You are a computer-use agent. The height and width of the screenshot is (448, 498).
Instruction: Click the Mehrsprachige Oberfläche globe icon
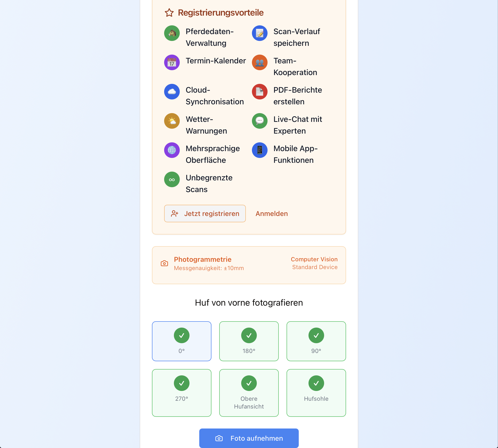click(x=172, y=150)
